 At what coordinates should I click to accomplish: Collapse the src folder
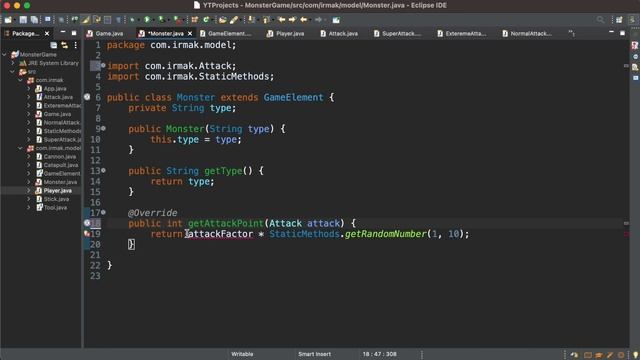pyautogui.click(x=13, y=71)
